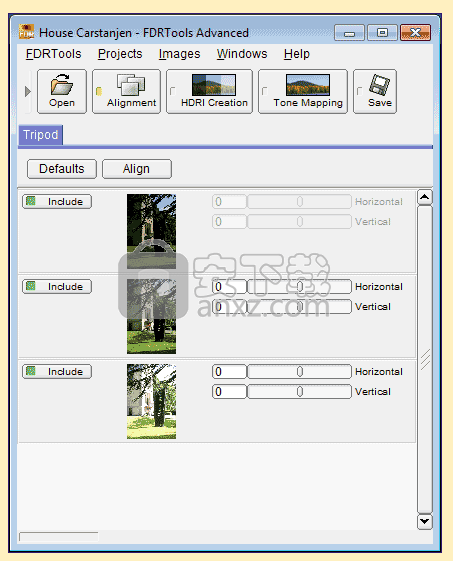Click the progress bar in the status area
The image size is (453, 561).
click(59, 537)
